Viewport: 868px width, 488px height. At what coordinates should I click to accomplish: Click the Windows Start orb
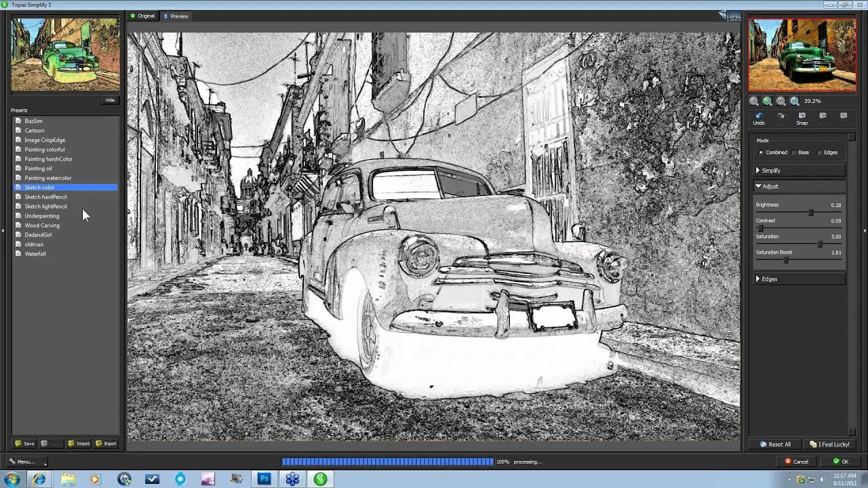pos(12,479)
